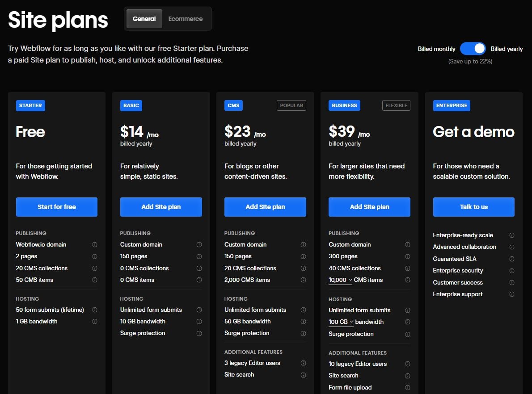Screen dimensions: 532x394
Task: Click info icon next to Webflow.io domain
Action: tap(95, 245)
